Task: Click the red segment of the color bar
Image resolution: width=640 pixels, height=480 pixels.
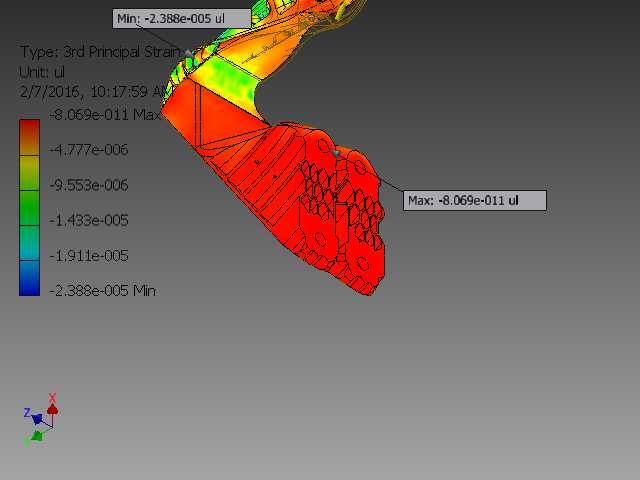Action: [x=29, y=138]
